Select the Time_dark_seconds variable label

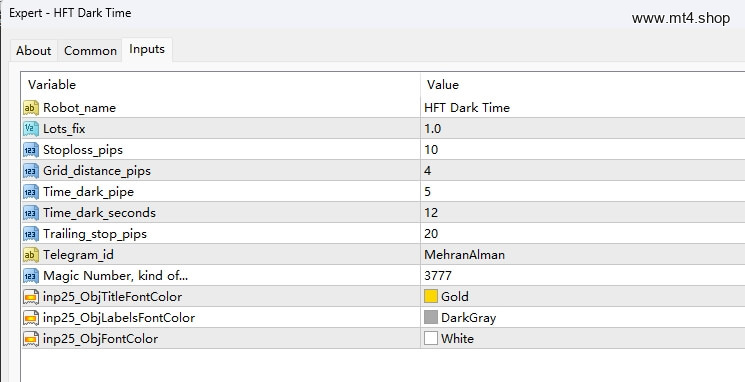coord(99,213)
